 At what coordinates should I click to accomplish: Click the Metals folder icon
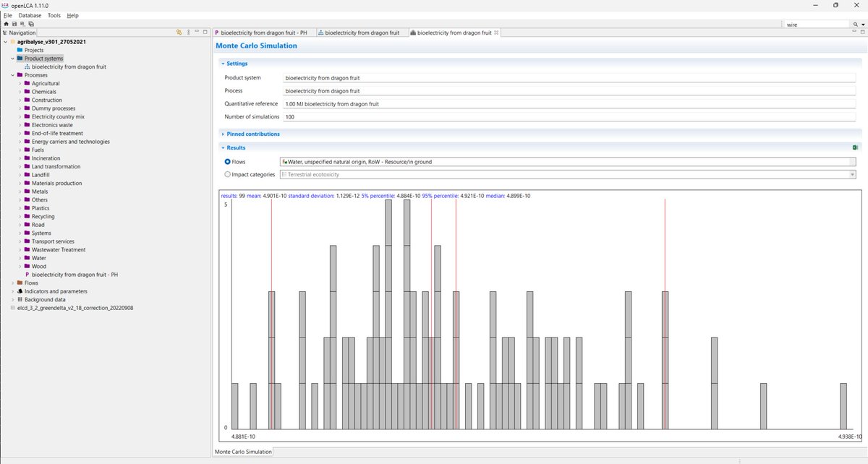point(27,192)
